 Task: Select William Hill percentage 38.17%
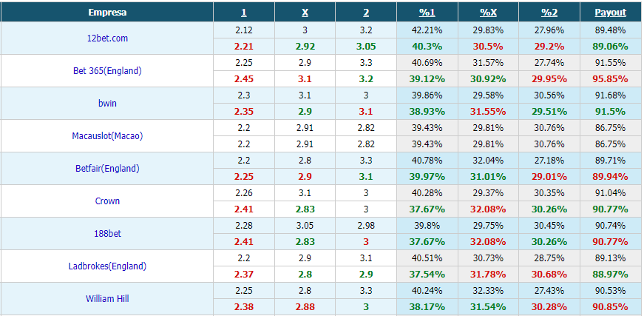click(427, 306)
